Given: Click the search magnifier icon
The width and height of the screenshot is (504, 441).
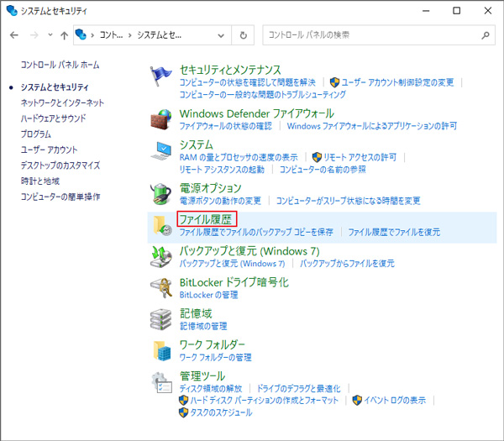Looking at the screenshot, I should point(486,35).
